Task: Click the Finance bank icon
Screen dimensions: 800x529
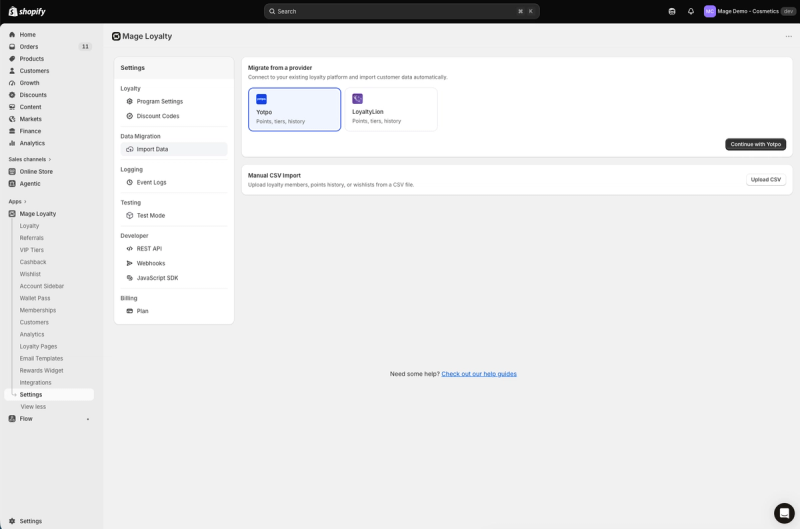Action: (12, 131)
